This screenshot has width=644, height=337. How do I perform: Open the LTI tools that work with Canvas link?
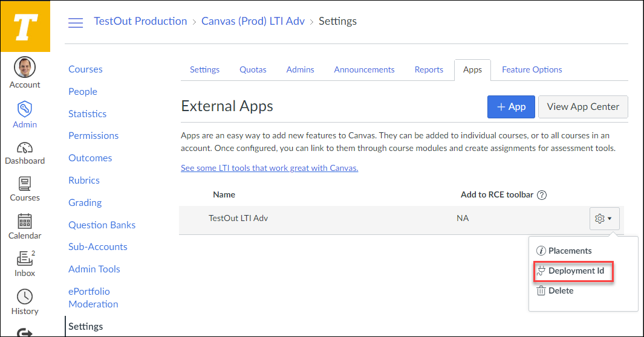pyautogui.click(x=270, y=168)
